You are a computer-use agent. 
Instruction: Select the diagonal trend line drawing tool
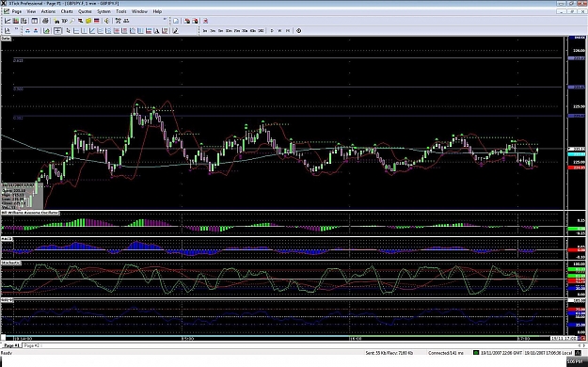92,31
